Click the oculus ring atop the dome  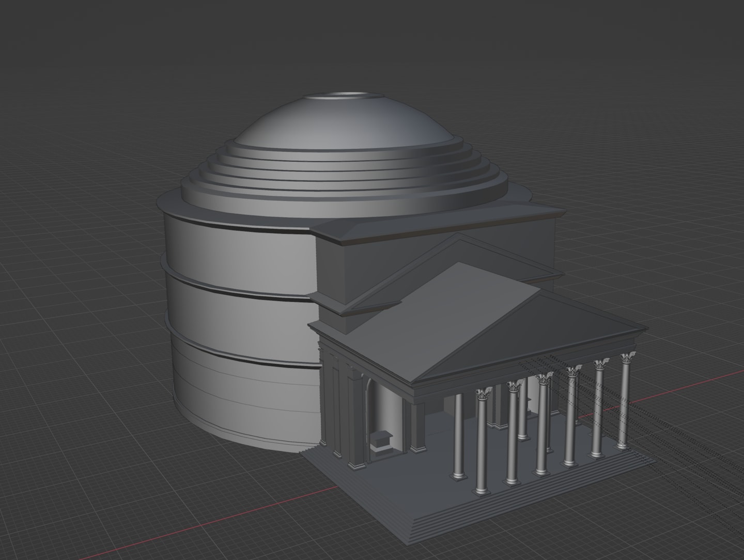(x=344, y=96)
